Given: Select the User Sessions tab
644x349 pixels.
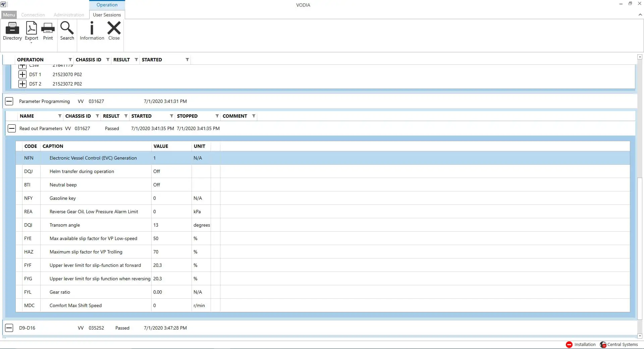Looking at the screenshot, I should [x=107, y=15].
